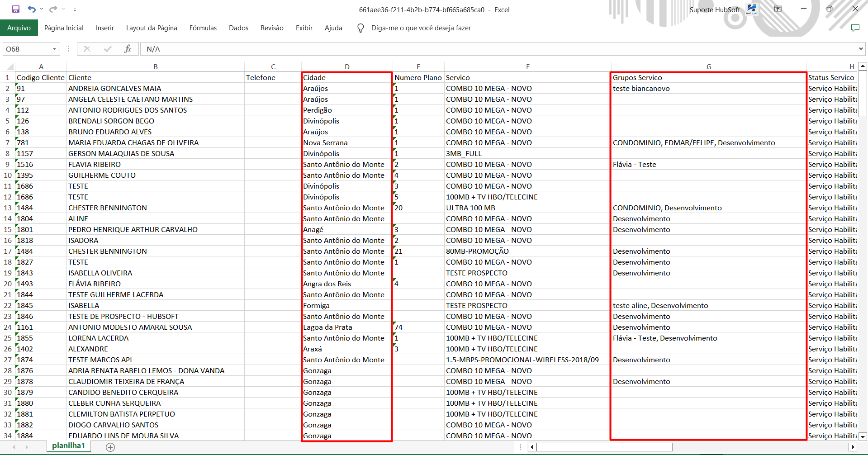Image resolution: width=868 pixels, height=455 pixels.
Task: Select row 13 header
Action: pos(8,208)
